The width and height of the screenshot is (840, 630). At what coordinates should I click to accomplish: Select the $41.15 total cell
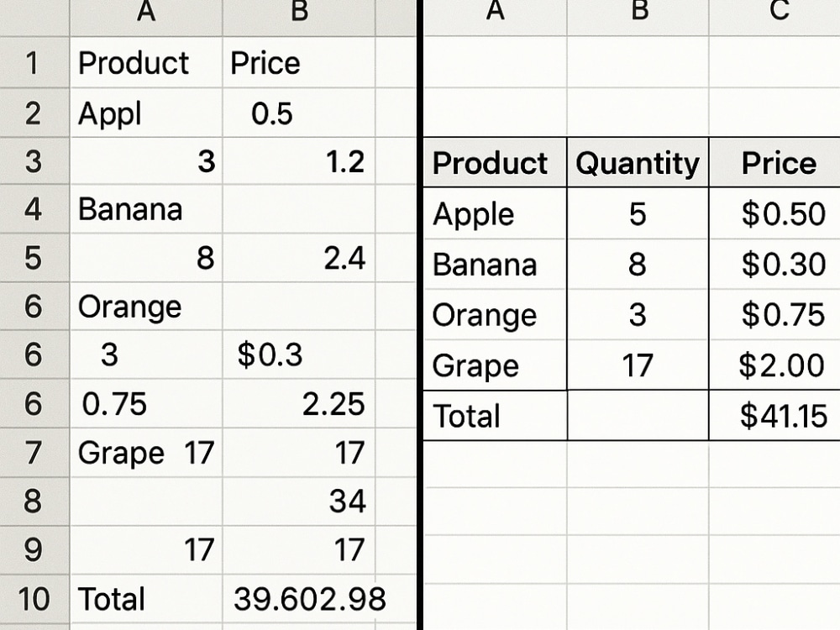pos(774,416)
